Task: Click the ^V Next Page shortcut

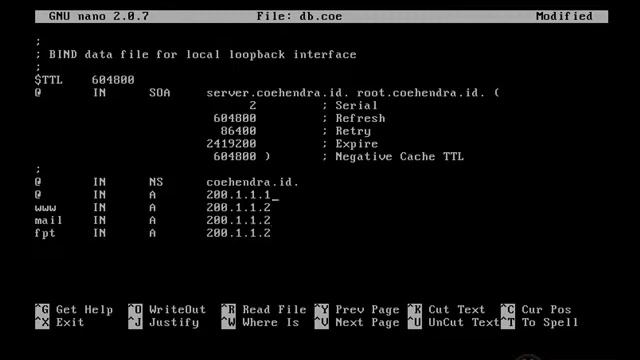Action: pyautogui.click(x=357, y=322)
